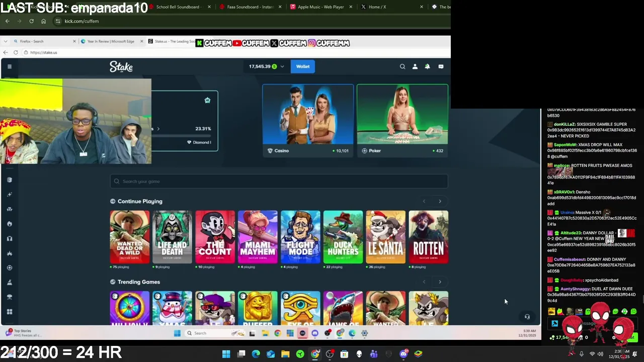This screenshot has width=644, height=362.
Task: Switch to Apple Music Web Player tab
Action: 320,7
